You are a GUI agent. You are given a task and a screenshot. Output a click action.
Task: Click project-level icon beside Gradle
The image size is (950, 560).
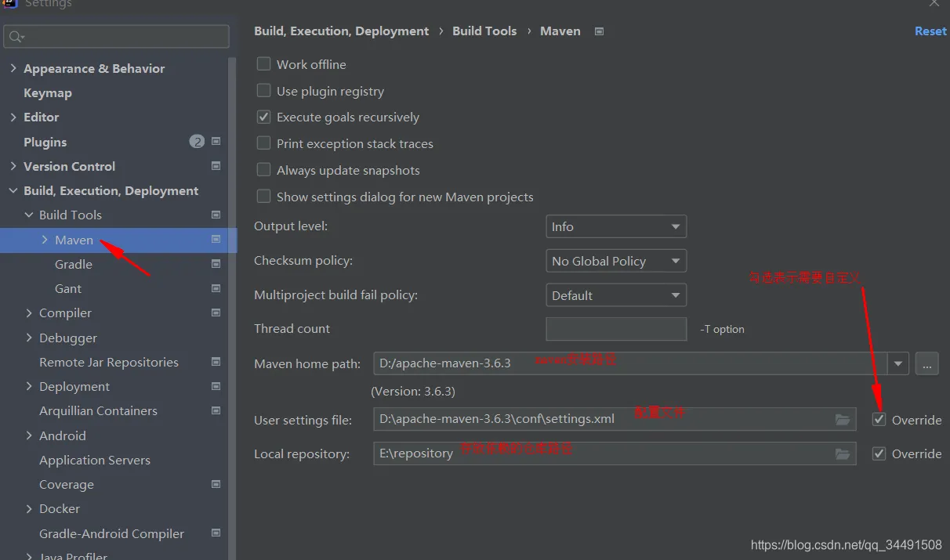216,264
